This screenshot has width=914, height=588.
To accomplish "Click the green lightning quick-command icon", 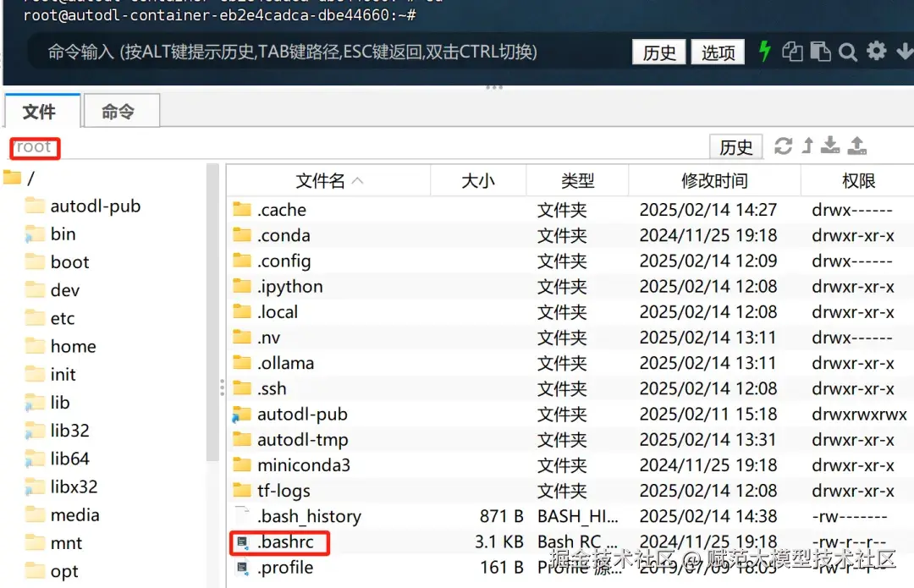I will [x=765, y=52].
